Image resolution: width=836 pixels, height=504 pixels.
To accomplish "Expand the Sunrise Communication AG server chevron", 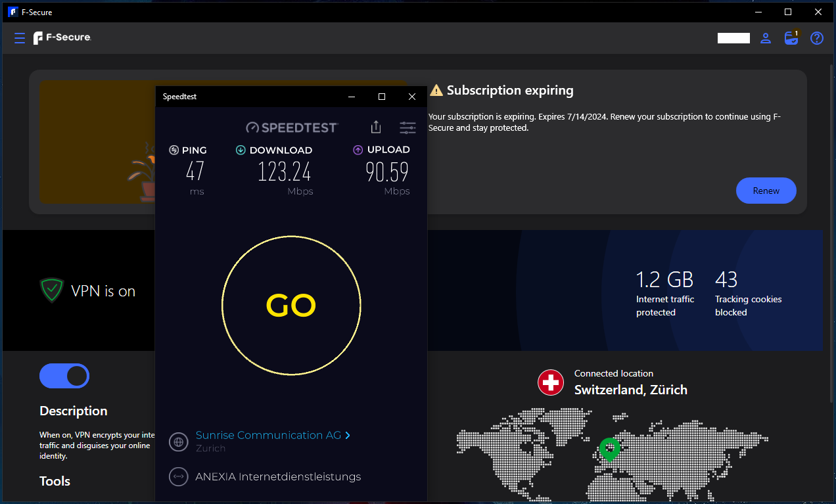I will pyautogui.click(x=348, y=435).
